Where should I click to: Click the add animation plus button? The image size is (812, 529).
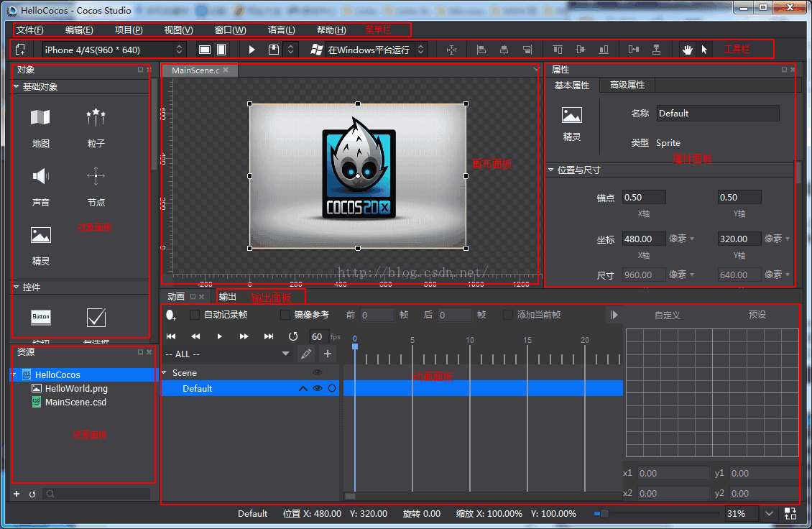(x=327, y=354)
